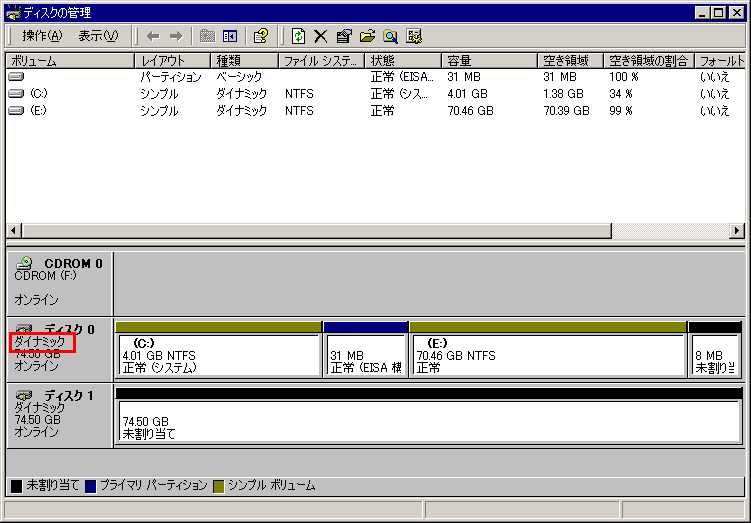Open Help via the question mark icon

pos(261,36)
